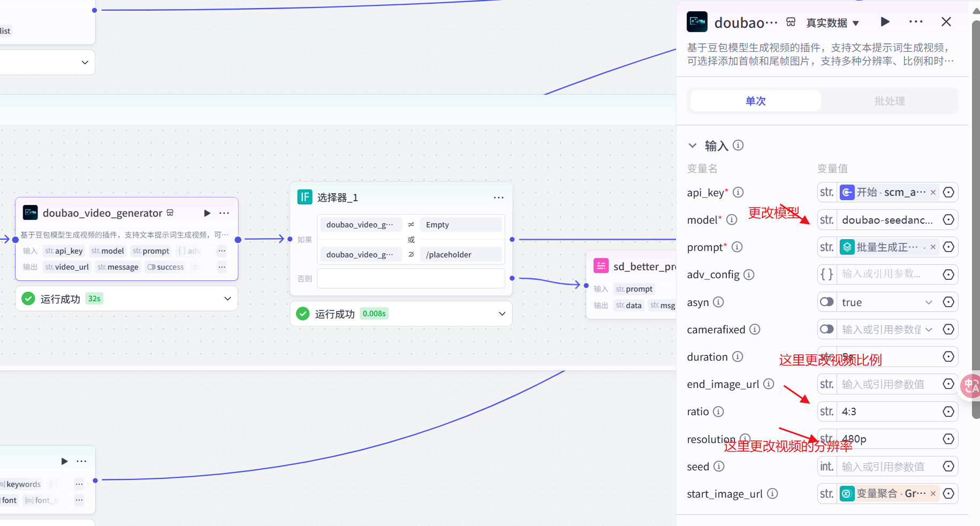Toggle the camerafixed switch
980x526 pixels.
[x=827, y=329]
